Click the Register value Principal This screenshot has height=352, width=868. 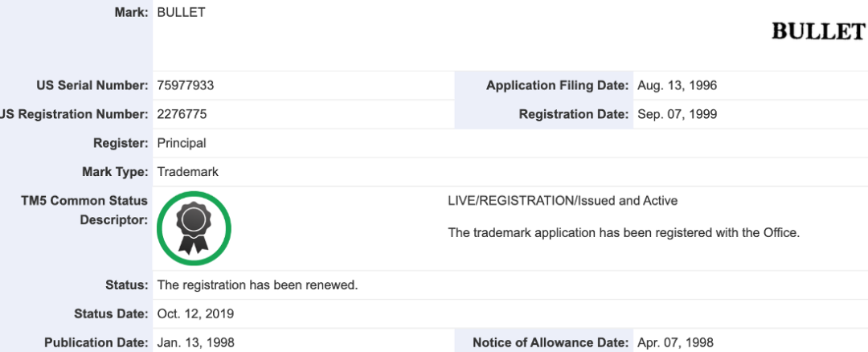(182, 143)
